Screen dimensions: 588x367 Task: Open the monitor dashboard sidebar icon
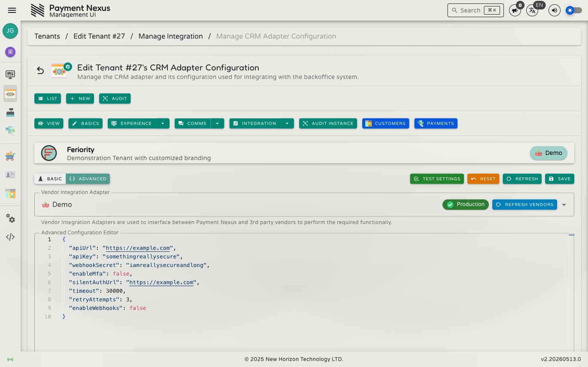pyautogui.click(x=10, y=75)
